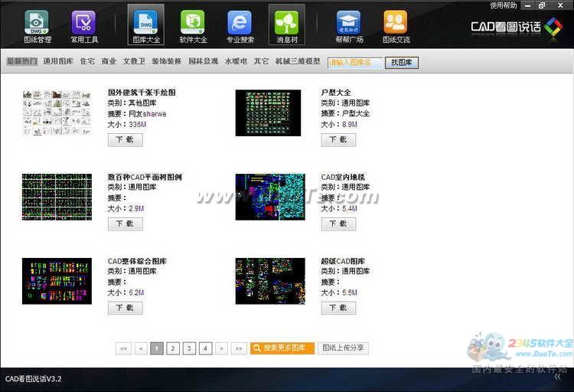Select the 机械三维模型 category tab
This screenshot has width=574, height=392.
point(298,61)
